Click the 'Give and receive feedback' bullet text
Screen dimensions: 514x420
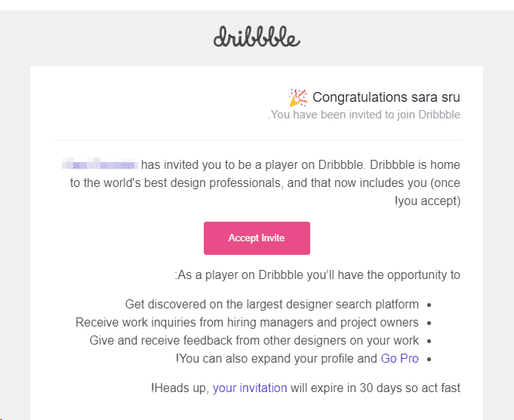(254, 341)
